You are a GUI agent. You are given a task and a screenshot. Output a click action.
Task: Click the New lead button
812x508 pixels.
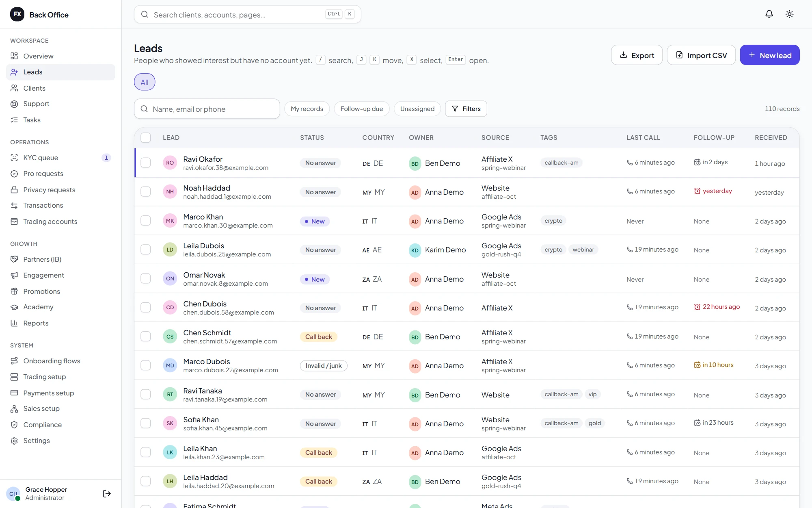coord(769,55)
